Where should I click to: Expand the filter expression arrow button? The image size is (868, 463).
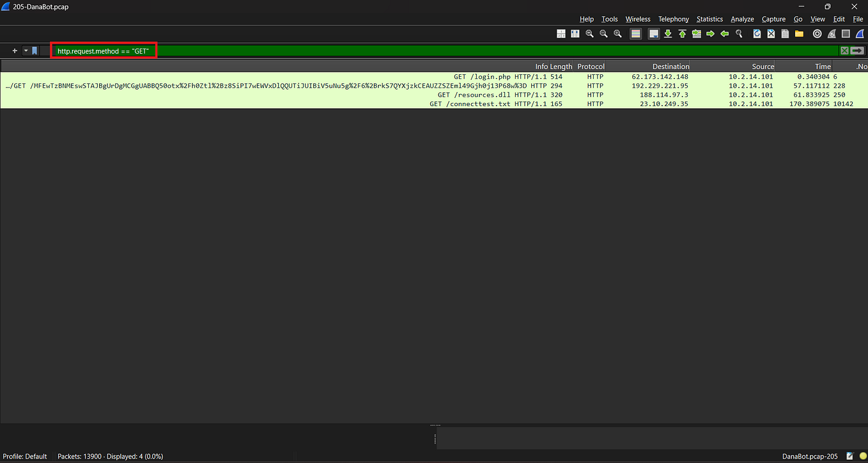click(26, 51)
